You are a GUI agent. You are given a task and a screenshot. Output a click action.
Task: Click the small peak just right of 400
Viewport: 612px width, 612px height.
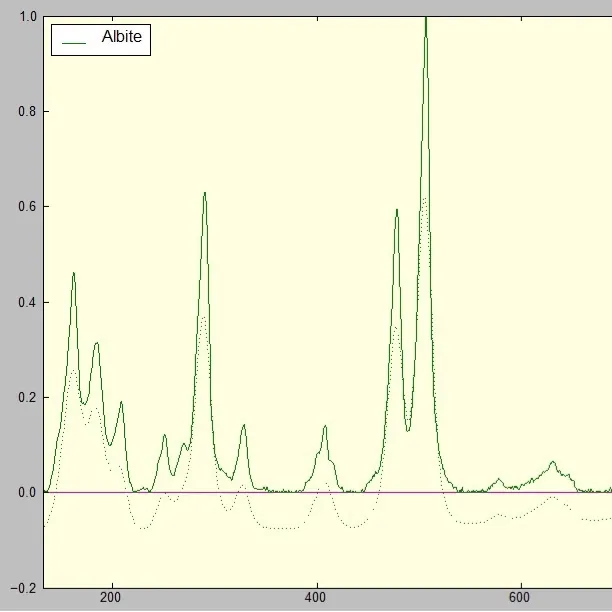[325, 428]
